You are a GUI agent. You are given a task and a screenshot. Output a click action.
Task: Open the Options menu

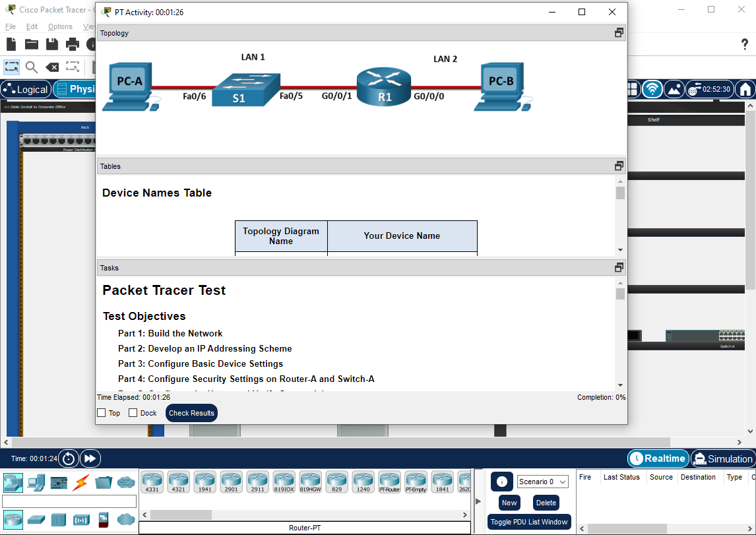(60, 26)
